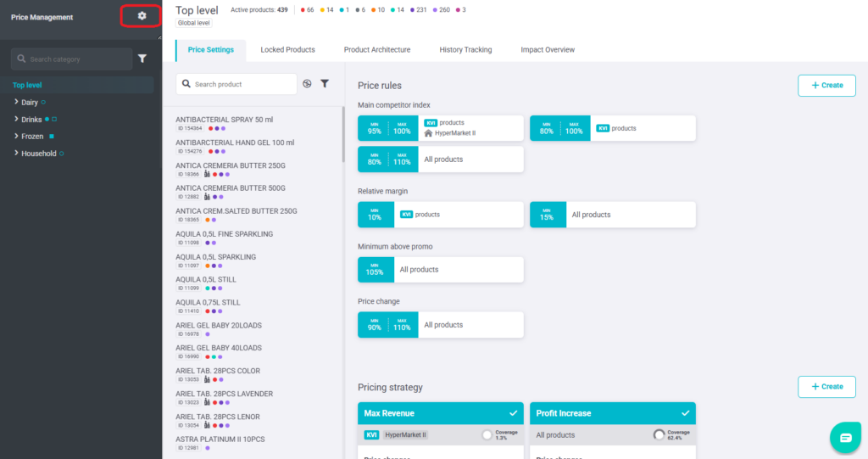This screenshot has height=459, width=868.
Task: Expand the Dairy category
Action: pyautogui.click(x=16, y=102)
